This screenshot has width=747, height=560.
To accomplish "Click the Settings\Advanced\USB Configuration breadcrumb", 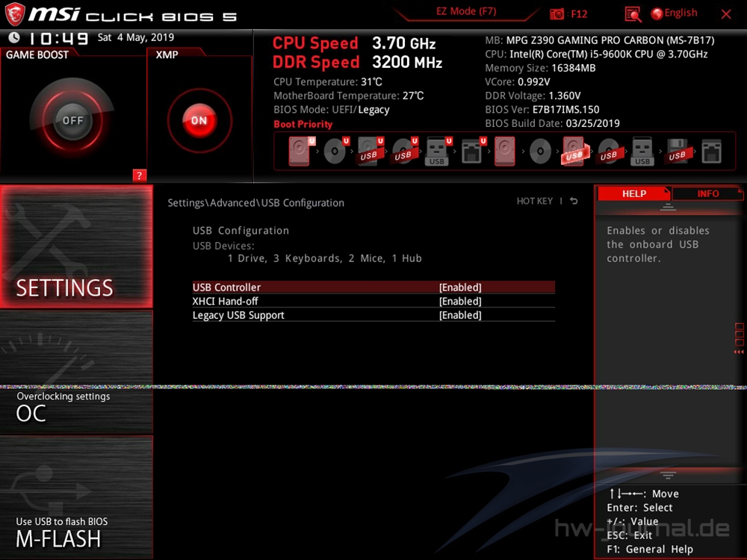I will click(x=255, y=203).
